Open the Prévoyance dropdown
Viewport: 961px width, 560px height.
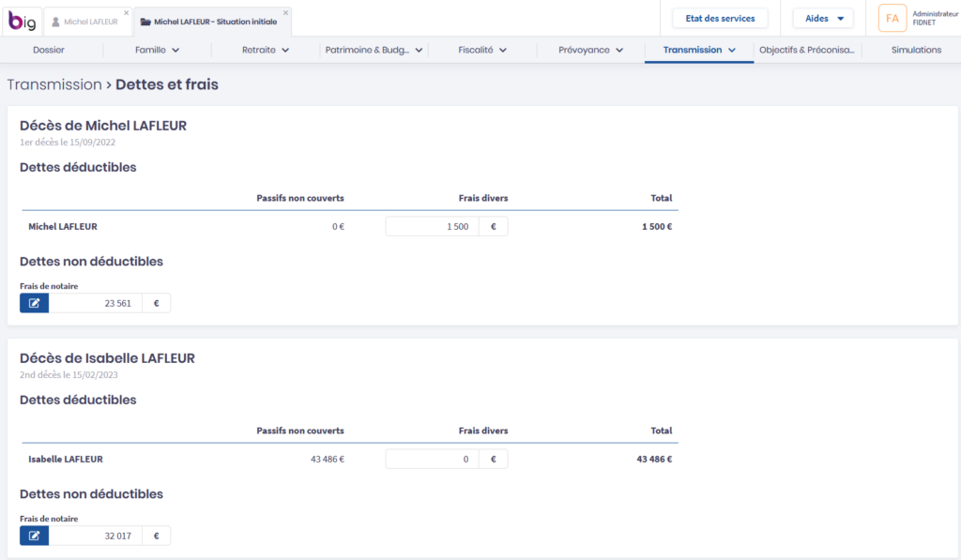[590, 50]
